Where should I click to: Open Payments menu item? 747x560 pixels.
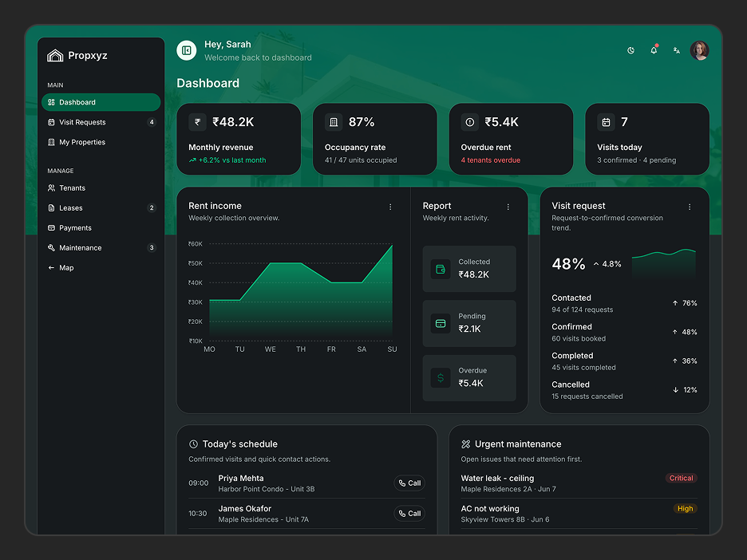101,228
